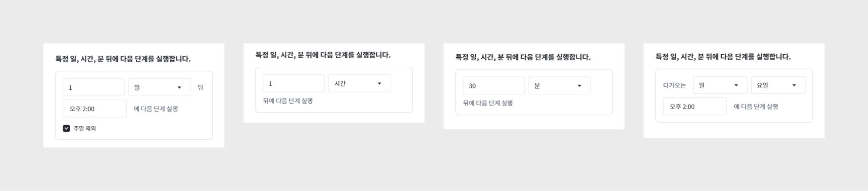The height and width of the screenshot is (191, 868).
Task: Uncheck the 주말 제외 checkbox
Action: click(66, 128)
